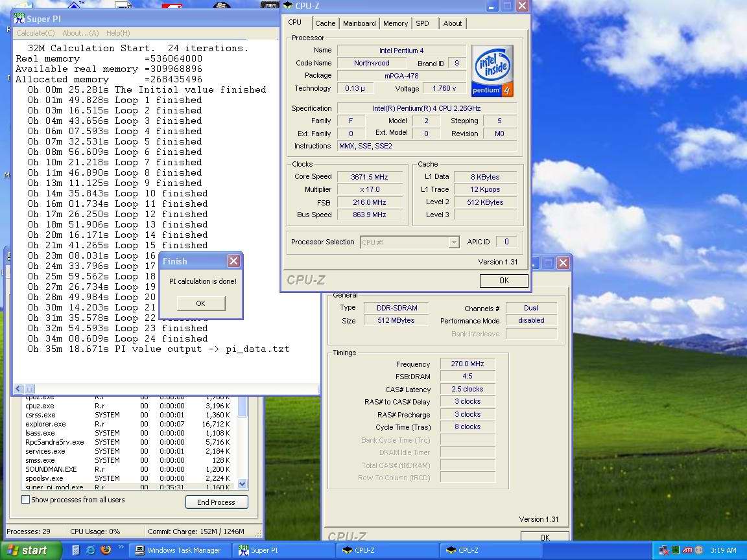This screenshot has height=560, width=747.
Task: Switch to the Cache tab
Action: [326, 23]
